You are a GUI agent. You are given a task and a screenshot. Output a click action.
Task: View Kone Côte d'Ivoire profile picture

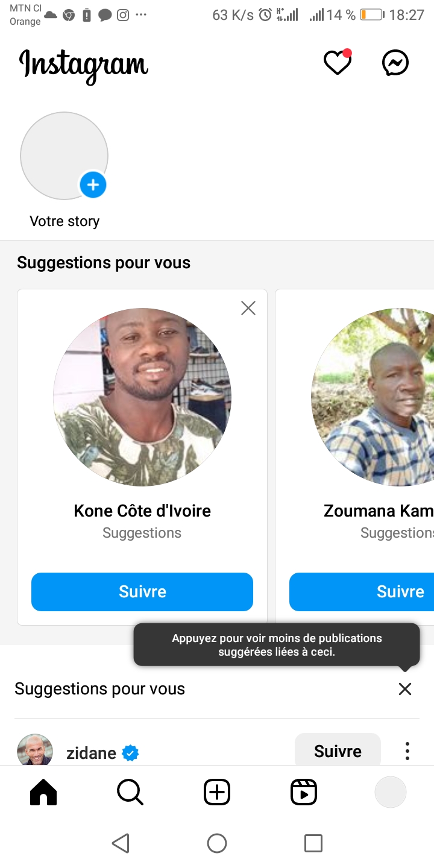click(x=142, y=397)
